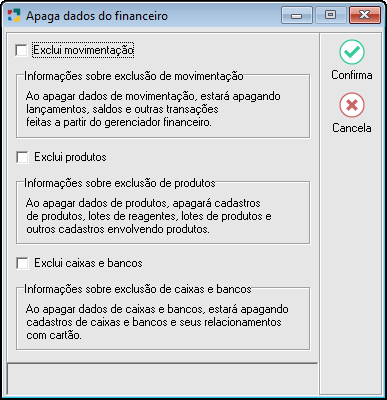Click the movimentação exclusion info group box
Viewport: 387px width, 400px height.
coord(163,105)
